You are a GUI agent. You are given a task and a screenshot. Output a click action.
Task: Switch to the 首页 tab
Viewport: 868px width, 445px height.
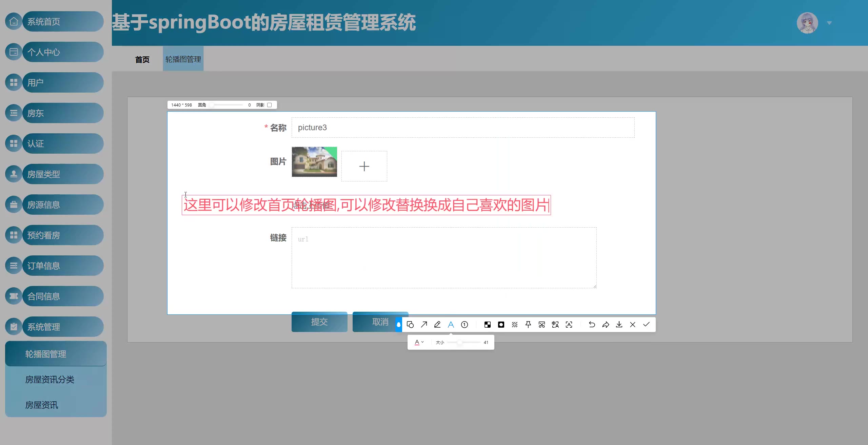click(142, 60)
